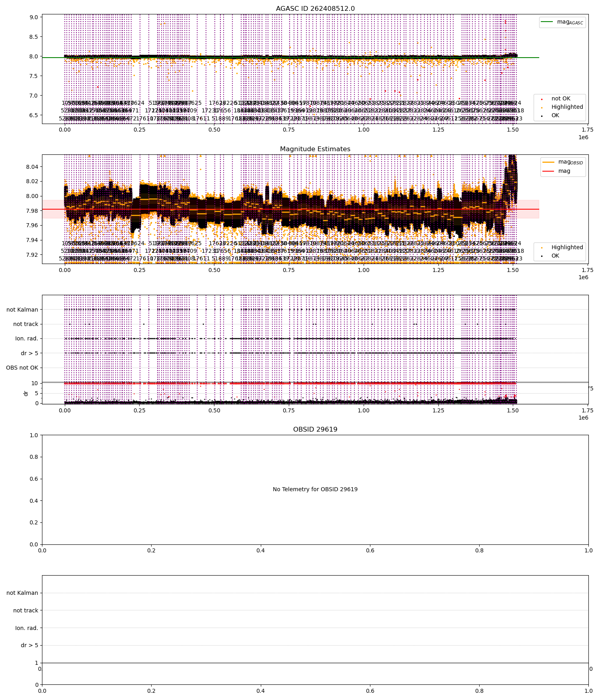Click the 'Magnitude Estimates' plot title
This screenshot has width=600, height=700.
click(315, 149)
